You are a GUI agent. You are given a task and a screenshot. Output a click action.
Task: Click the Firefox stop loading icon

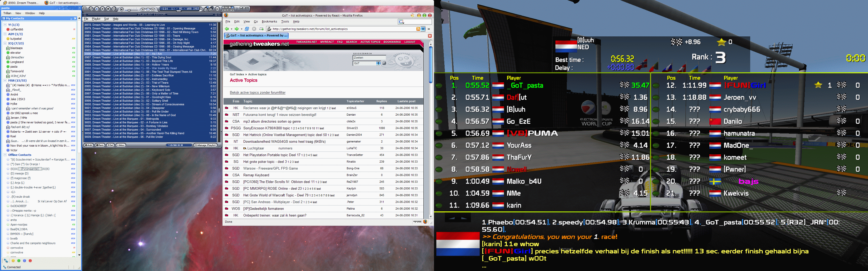254,29
